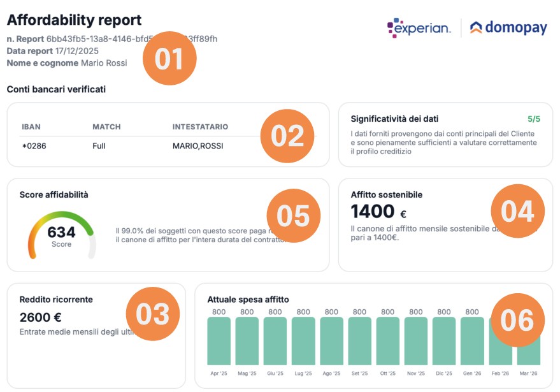Select the Ago '25 rent bar

point(331,341)
